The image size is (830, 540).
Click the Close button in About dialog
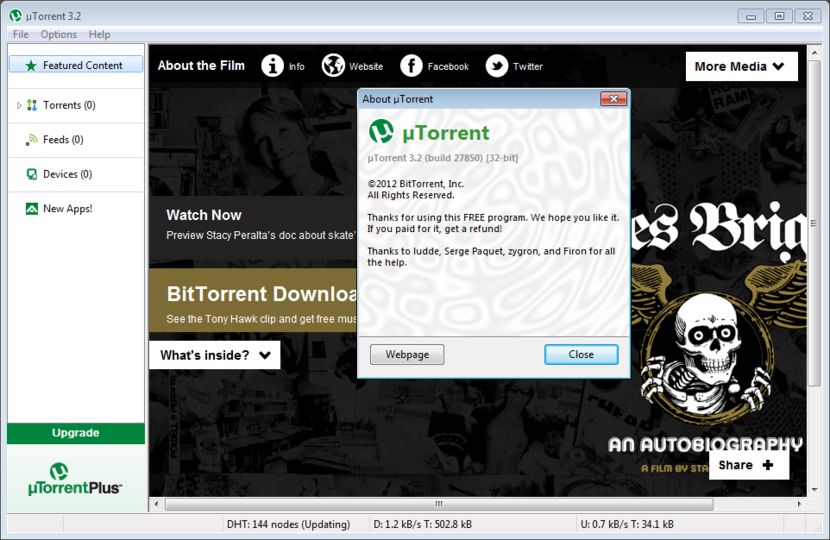click(x=581, y=354)
